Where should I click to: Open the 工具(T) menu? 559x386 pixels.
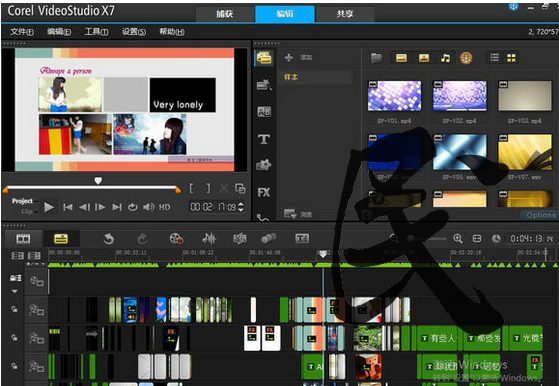pyautogui.click(x=96, y=32)
